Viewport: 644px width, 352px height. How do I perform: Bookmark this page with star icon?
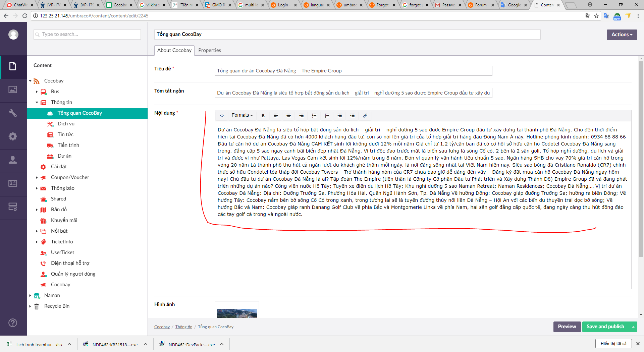click(596, 16)
